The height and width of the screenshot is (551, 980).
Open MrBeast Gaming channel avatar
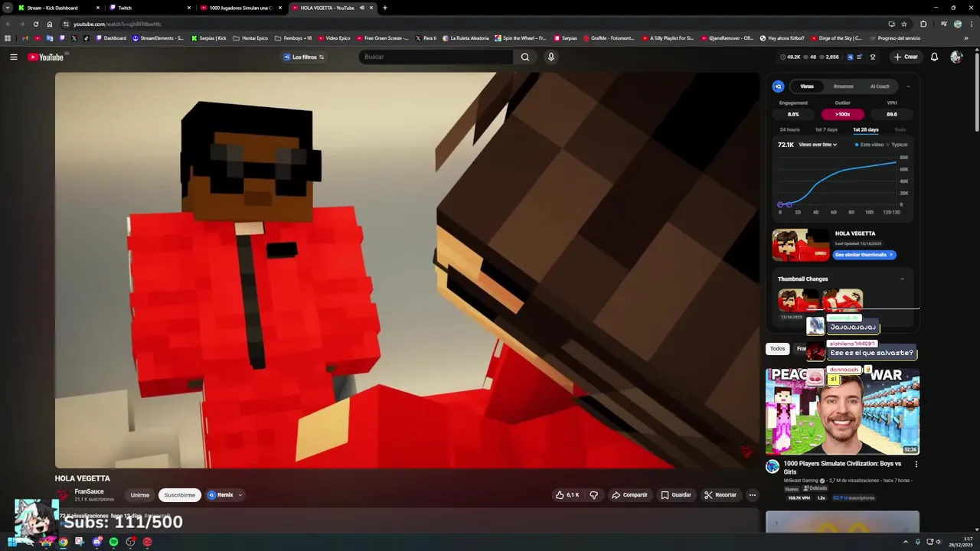773,466
